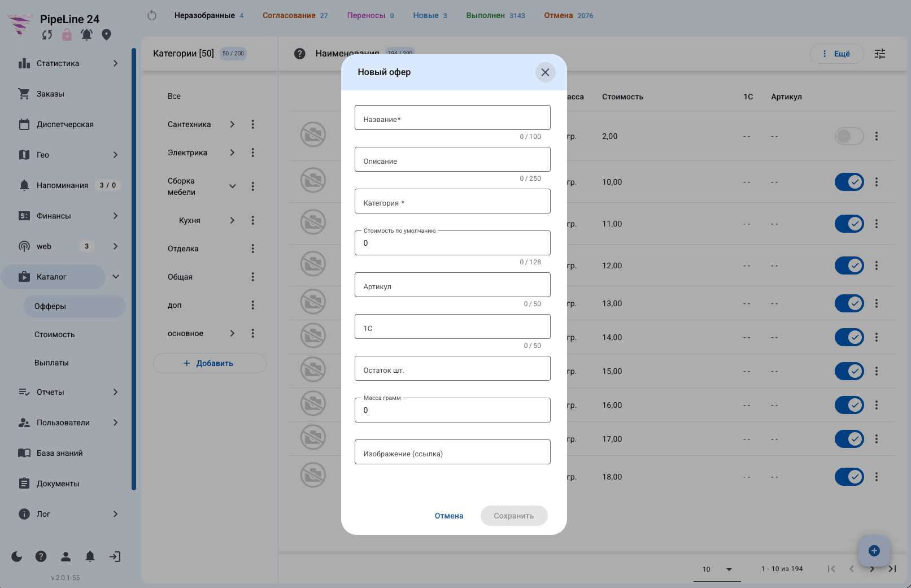Turn off the toggle for the 12,00 row

pyautogui.click(x=849, y=265)
